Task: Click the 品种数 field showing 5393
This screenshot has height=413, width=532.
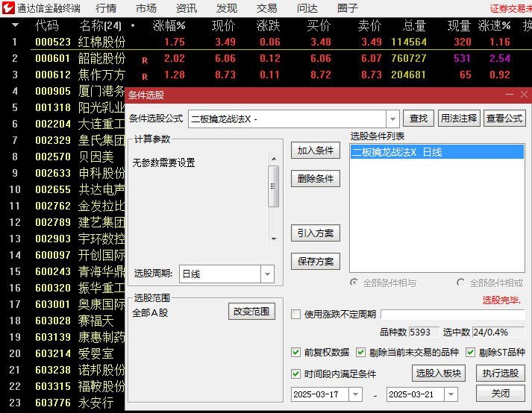Action: pos(424,332)
